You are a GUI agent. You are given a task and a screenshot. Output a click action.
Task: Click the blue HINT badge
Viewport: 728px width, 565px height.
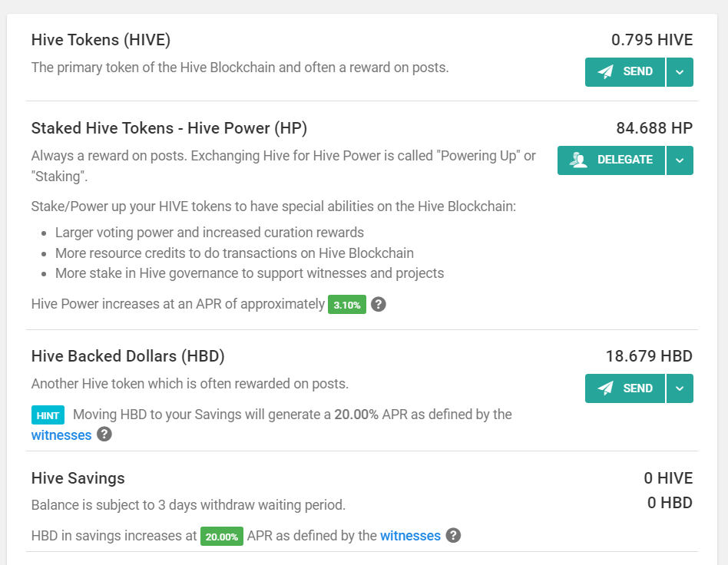click(x=48, y=415)
